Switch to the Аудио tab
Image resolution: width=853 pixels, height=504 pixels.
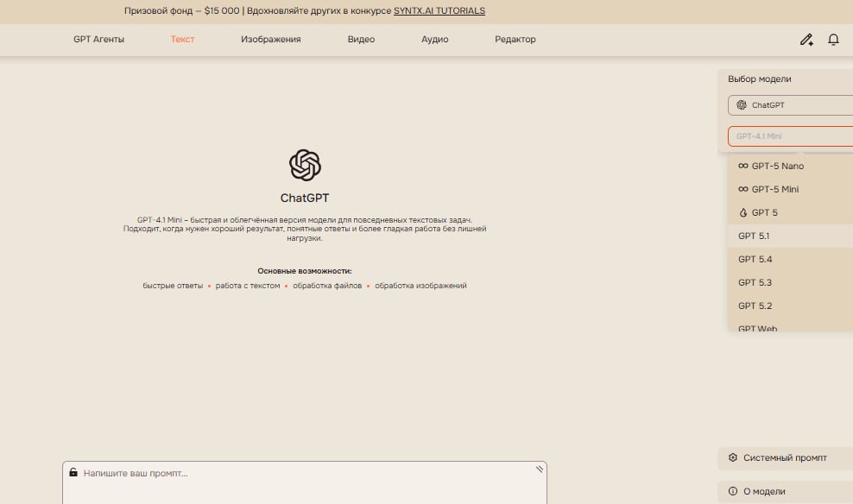pyautogui.click(x=434, y=39)
